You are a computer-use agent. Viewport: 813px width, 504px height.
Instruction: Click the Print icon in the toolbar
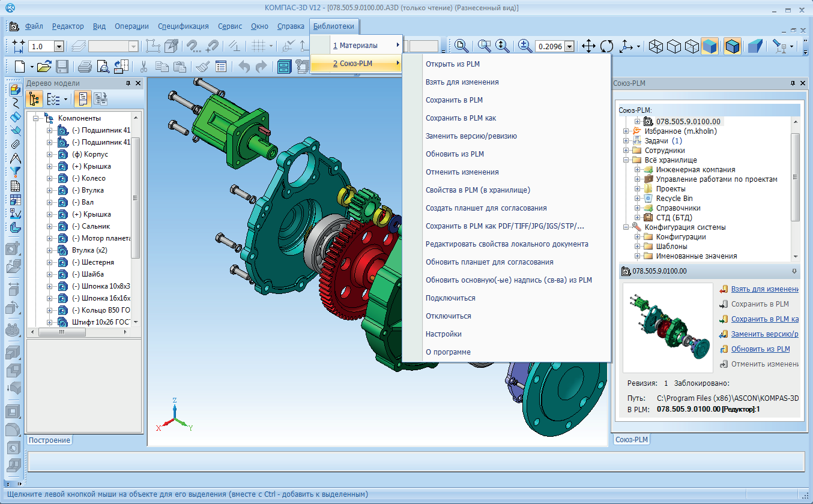[85, 67]
